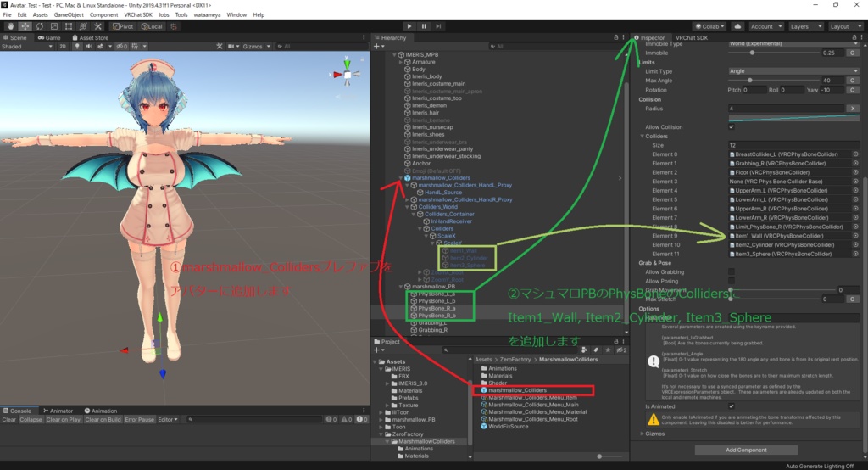Toggle Is Animated checkbox
Screen dimensions: 868x470
pyautogui.click(x=732, y=406)
